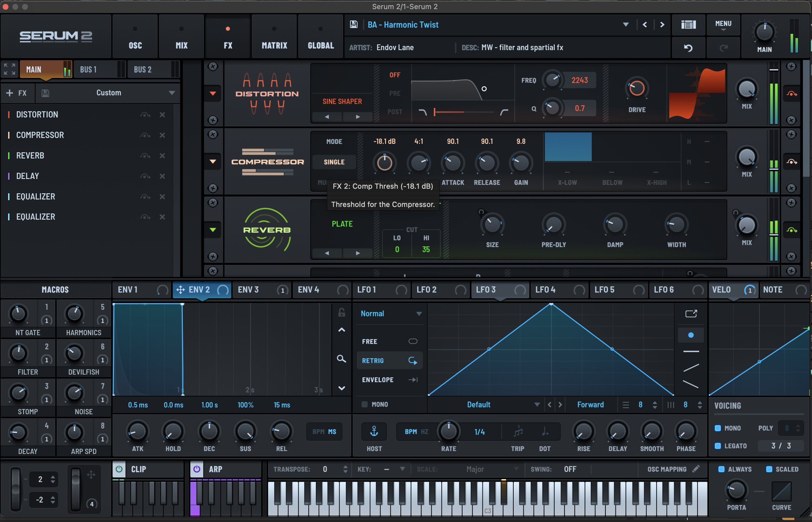Collapse the Distortion module triangle
Image resolution: width=812 pixels, height=522 pixels.
(213, 93)
